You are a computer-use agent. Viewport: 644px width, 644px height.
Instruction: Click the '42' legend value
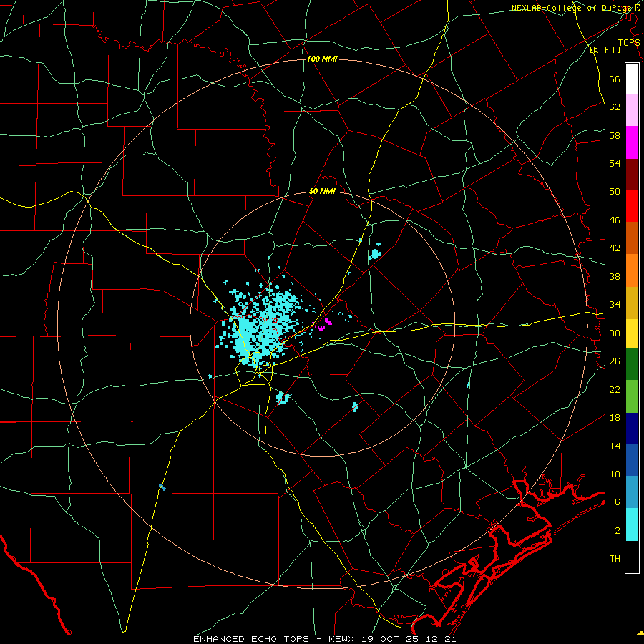coord(615,248)
